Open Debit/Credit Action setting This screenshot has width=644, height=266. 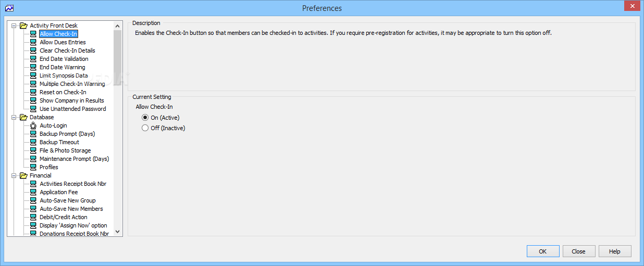pos(64,217)
